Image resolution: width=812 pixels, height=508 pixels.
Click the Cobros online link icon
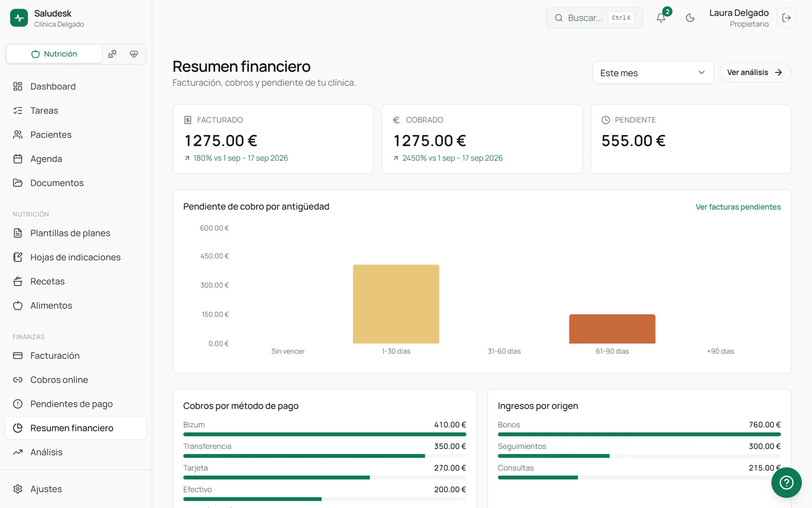[18, 379]
